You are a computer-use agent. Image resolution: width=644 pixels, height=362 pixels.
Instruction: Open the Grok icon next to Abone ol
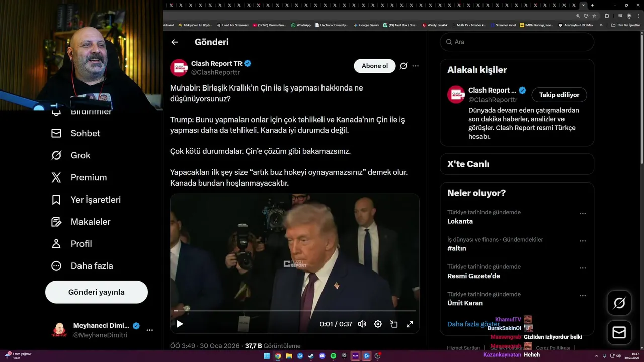[404, 66]
